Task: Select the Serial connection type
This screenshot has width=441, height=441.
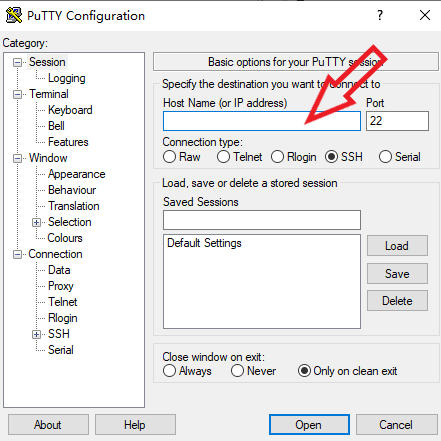Action: tap(399, 157)
